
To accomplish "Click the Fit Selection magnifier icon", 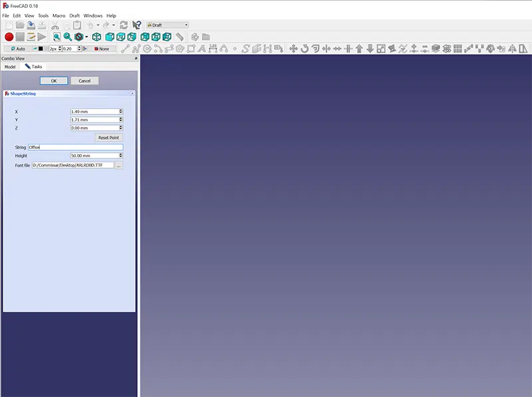I will 68,37.
